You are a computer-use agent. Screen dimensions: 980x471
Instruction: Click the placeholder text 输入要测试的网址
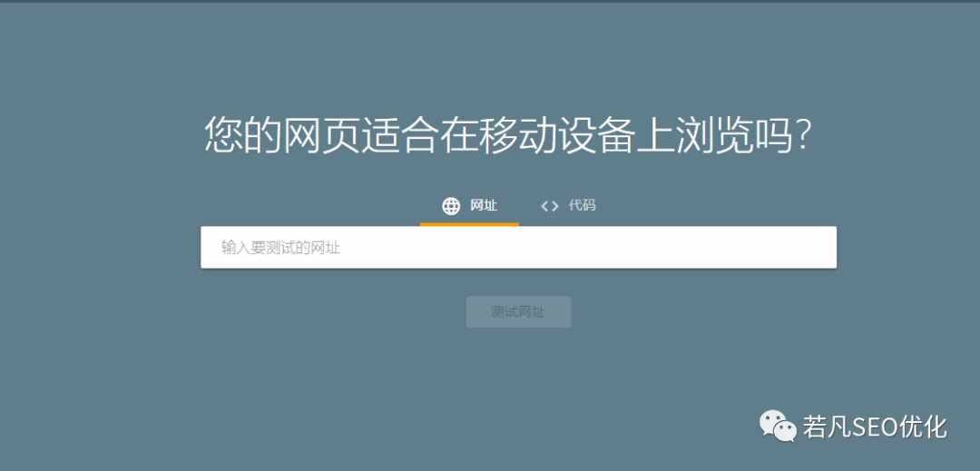pyautogui.click(x=280, y=248)
